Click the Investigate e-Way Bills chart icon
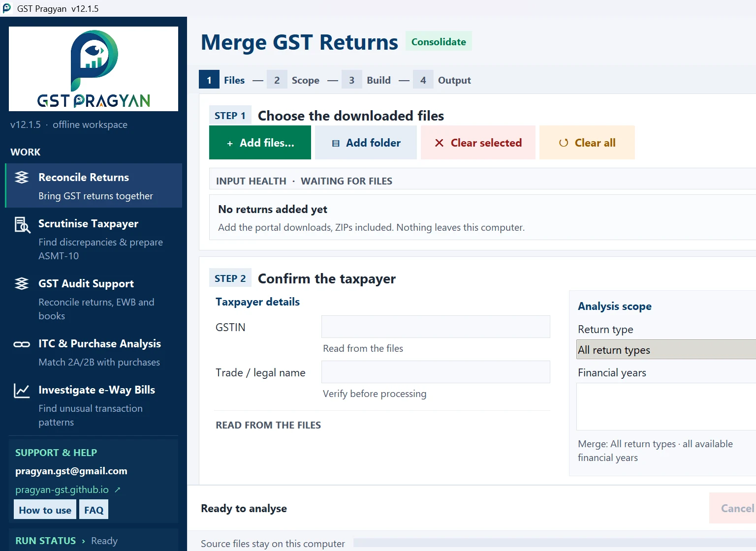The width and height of the screenshot is (756, 551). [x=22, y=391]
